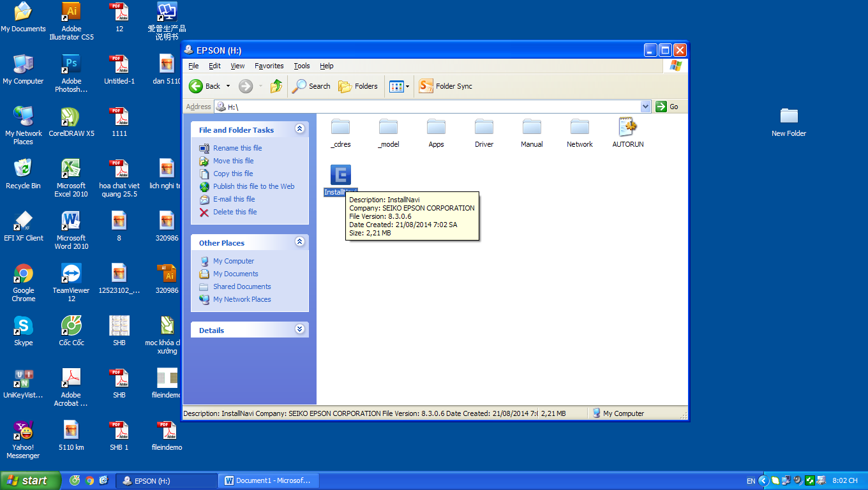Open the Help menu

[327, 66]
